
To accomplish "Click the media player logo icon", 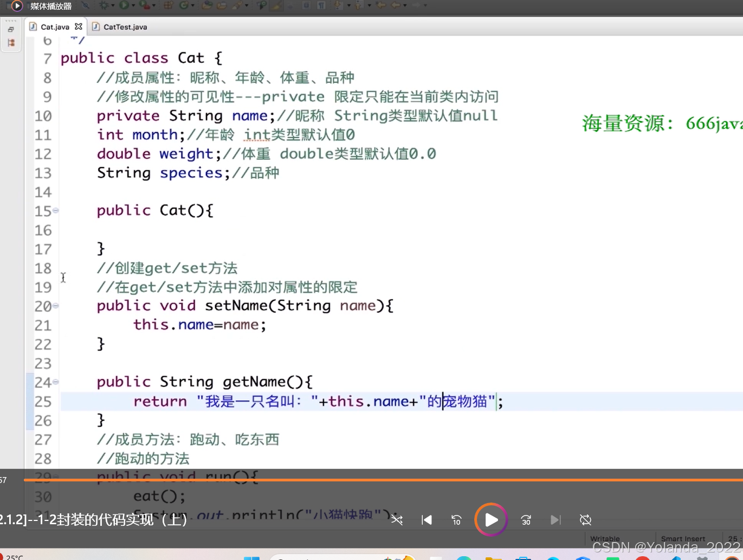I will click(x=17, y=6).
